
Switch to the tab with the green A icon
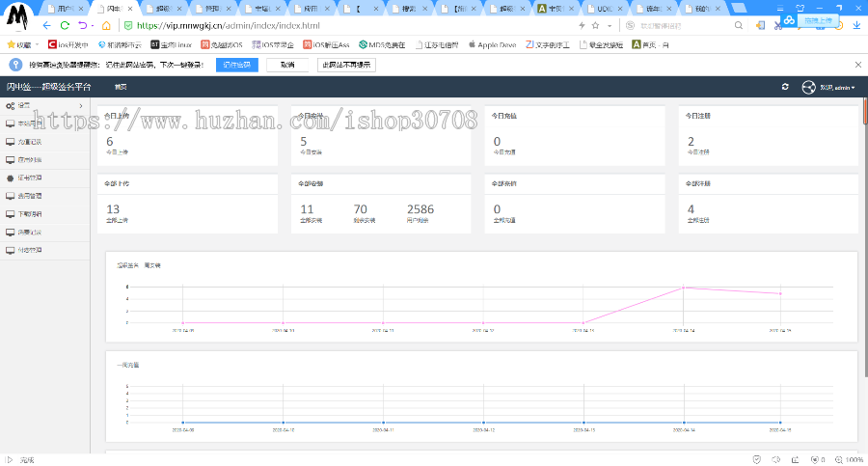(556, 9)
